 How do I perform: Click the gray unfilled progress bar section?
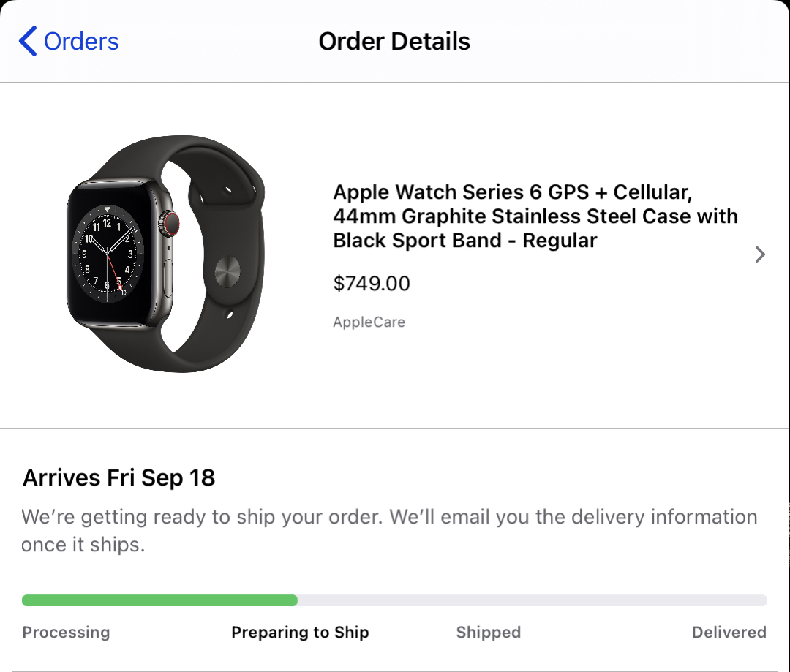(532, 600)
